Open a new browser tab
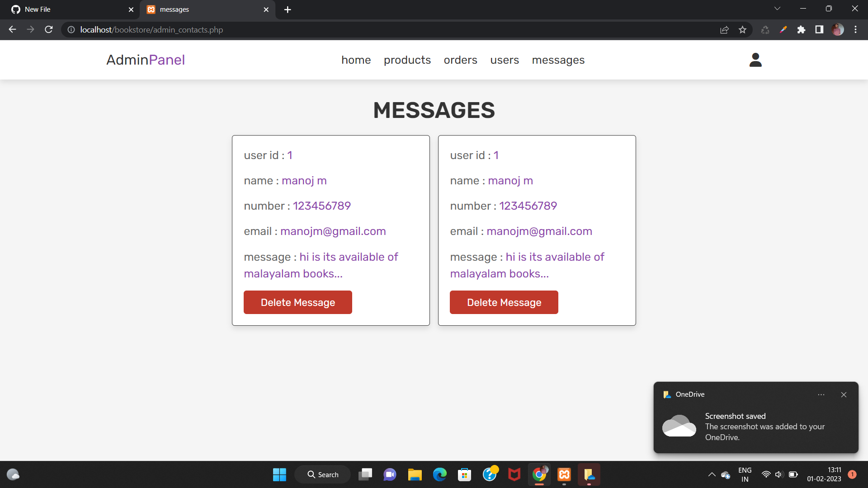Screen dimensions: 868x488 pos(288,9)
